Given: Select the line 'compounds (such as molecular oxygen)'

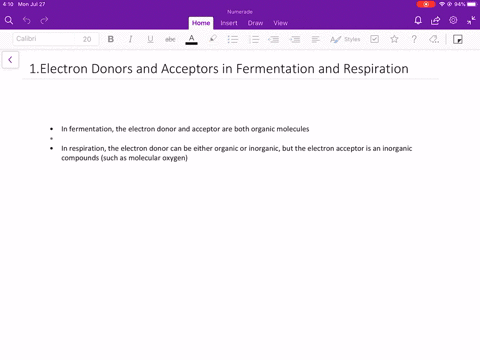Looking at the screenshot, I should click(x=124, y=158).
